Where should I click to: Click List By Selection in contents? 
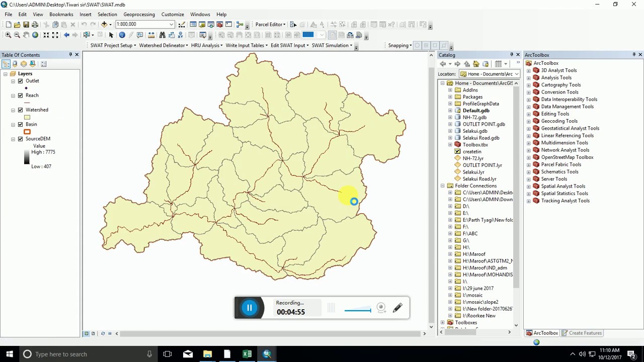pyautogui.click(x=33, y=64)
